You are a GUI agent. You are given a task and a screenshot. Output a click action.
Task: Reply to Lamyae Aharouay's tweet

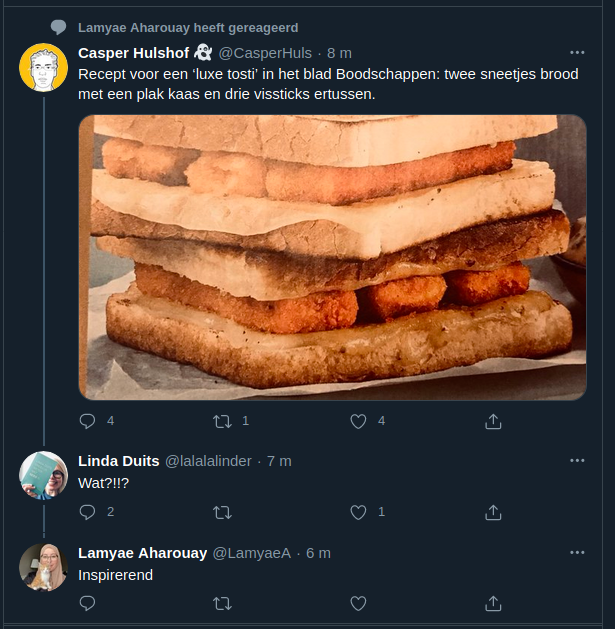point(87,603)
